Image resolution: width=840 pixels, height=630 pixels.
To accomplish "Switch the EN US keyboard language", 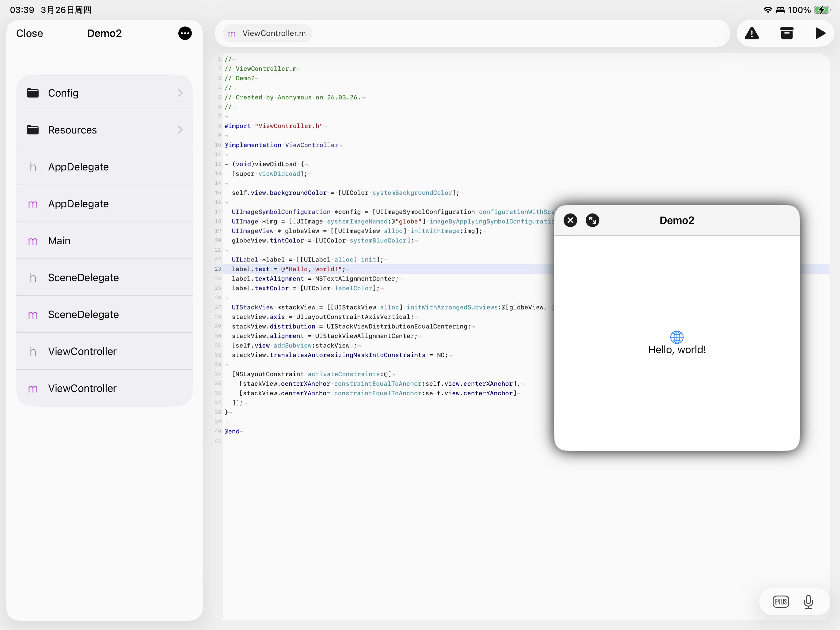I will 781,602.
